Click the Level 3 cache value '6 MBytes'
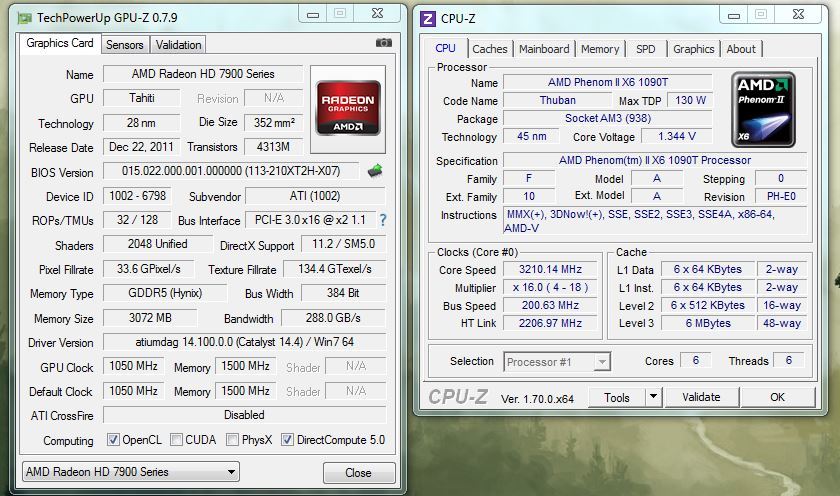 coord(708,324)
